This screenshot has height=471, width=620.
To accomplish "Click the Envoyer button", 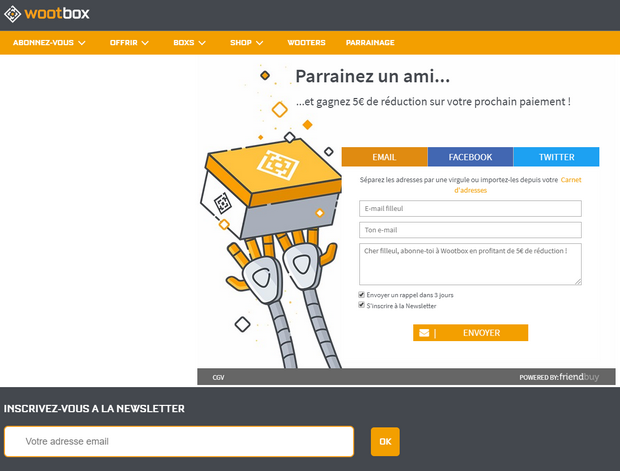I will (471, 333).
